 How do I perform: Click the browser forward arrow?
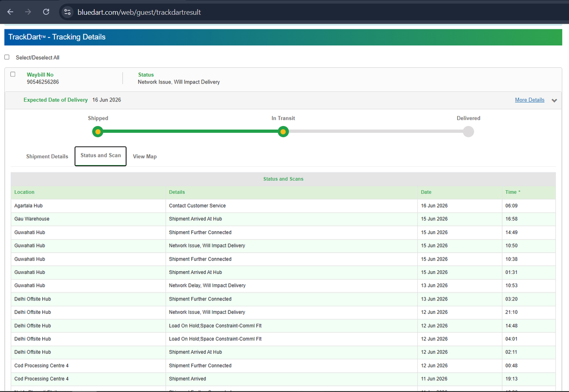click(x=28, y=12)
